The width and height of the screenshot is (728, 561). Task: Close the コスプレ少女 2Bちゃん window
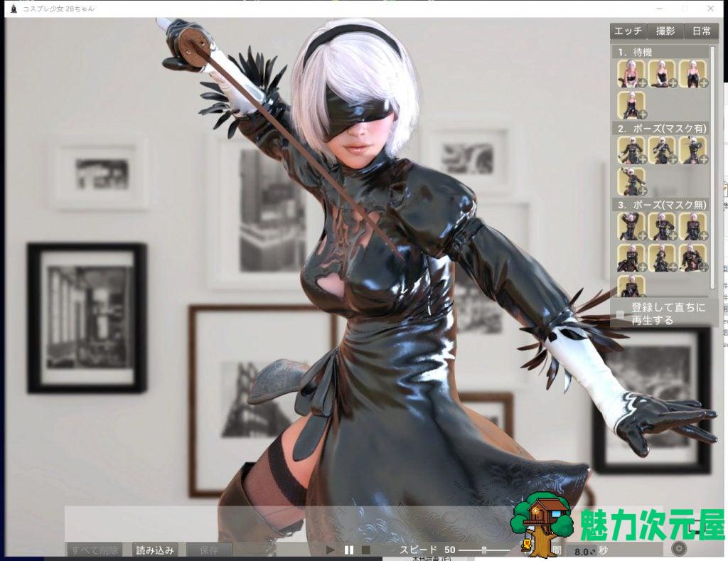[x=710, y=9]
